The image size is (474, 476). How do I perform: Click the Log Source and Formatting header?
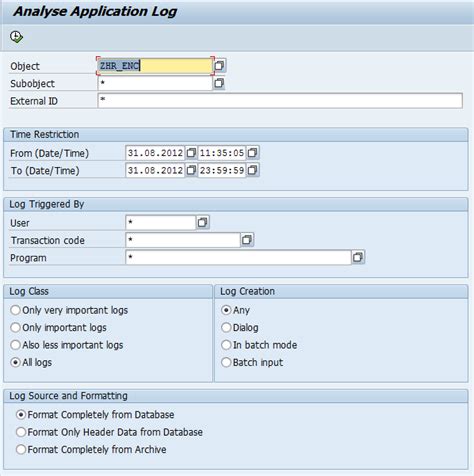(236, 396)
